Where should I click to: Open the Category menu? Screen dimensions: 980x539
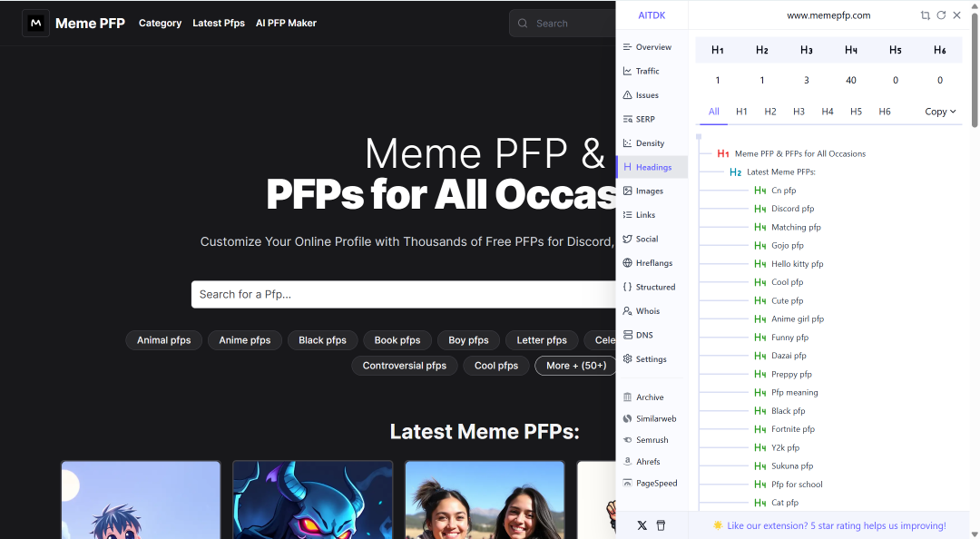click(160, 23)
